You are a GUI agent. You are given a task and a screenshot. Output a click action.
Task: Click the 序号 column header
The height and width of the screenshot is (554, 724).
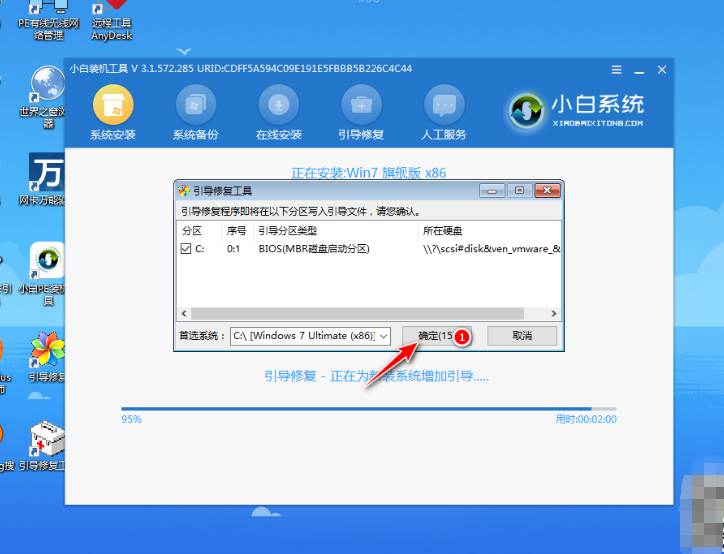click(237, 231)
